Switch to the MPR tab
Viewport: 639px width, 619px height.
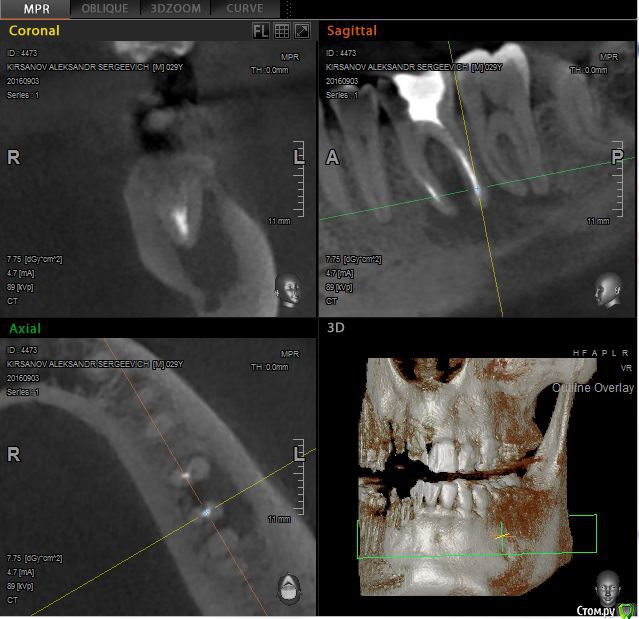click(35, 9)
